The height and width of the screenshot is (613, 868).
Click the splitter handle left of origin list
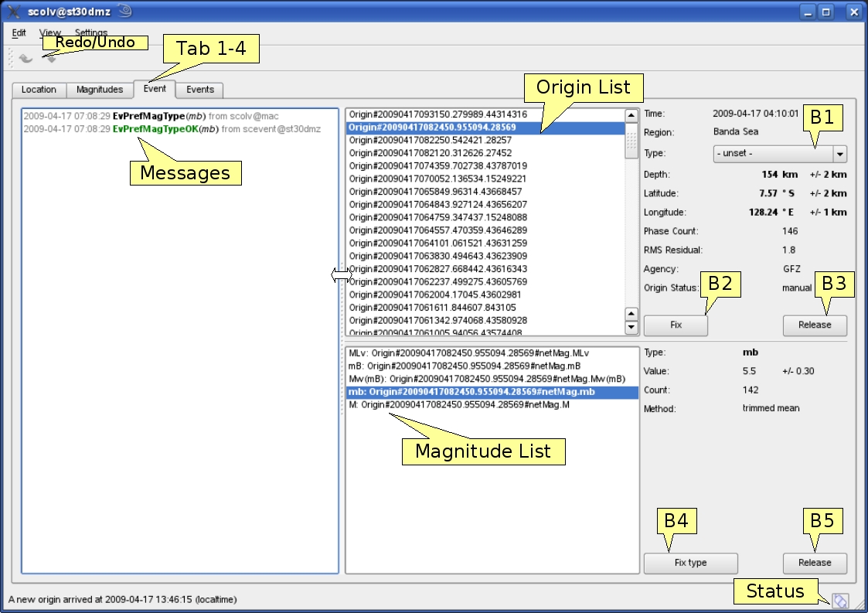[341, 275]
